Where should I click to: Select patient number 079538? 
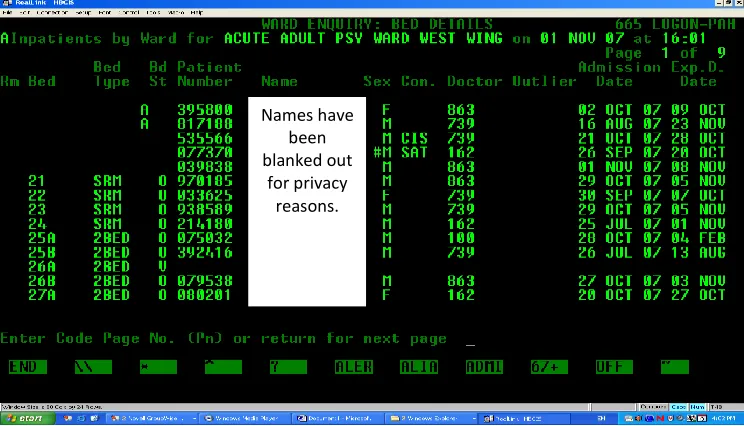tap(205, 281)
